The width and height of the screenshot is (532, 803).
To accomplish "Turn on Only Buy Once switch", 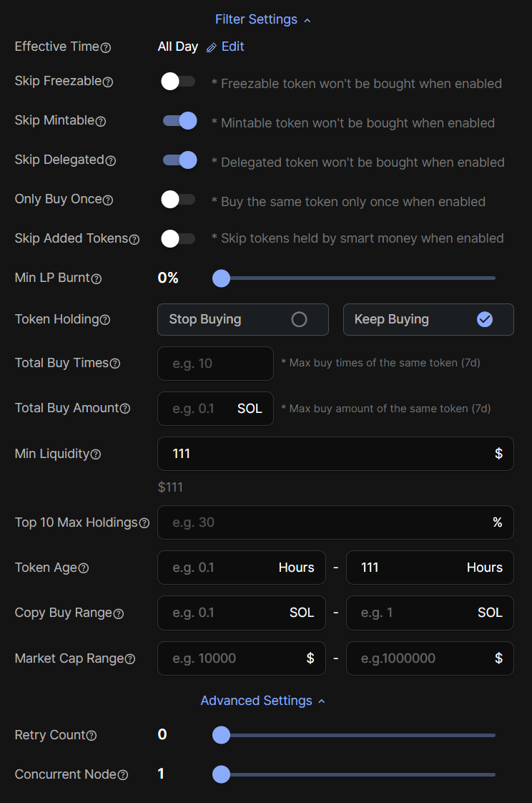I will [x=179, y=200].
